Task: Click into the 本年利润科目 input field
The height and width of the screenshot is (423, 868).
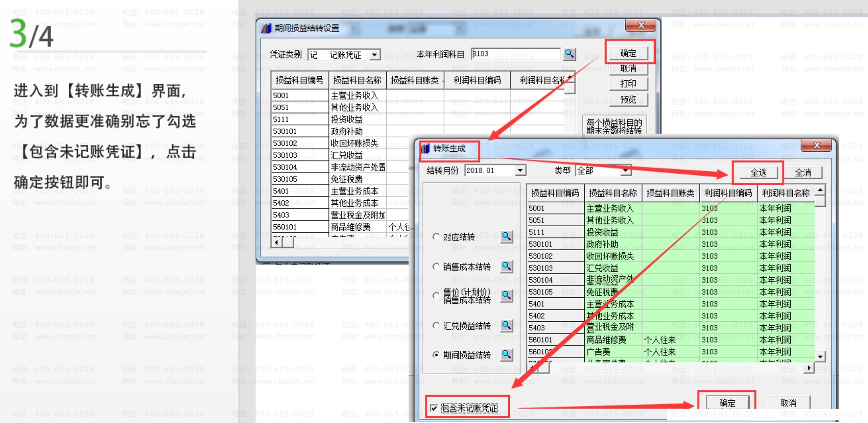Action: pos(515,54)
